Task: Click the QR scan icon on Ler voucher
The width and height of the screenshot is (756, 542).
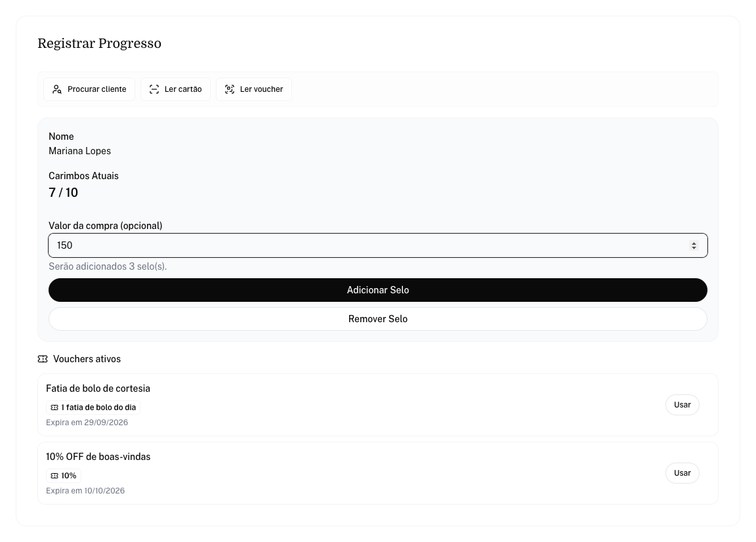Action: click(x=230, y=89)
